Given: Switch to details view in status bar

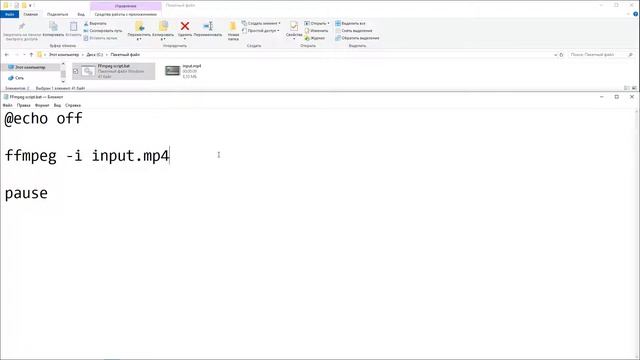Looking at the screenshot, I should [627, 88].
